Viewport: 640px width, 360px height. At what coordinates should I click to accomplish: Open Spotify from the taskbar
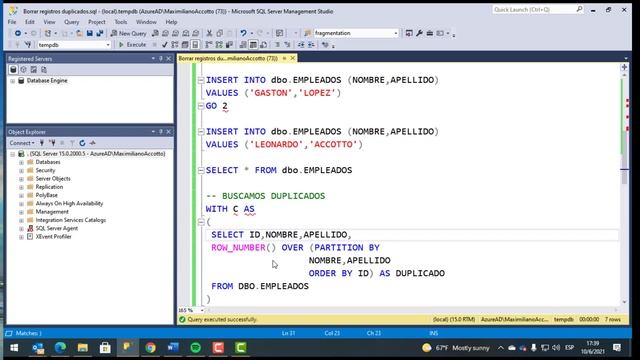click(196, 348)
